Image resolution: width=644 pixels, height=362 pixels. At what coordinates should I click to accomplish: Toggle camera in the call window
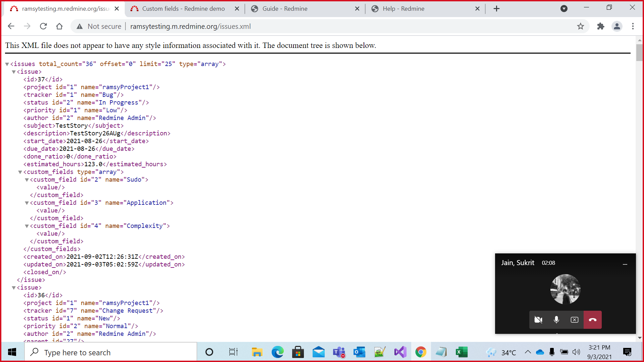pos(538,320)
